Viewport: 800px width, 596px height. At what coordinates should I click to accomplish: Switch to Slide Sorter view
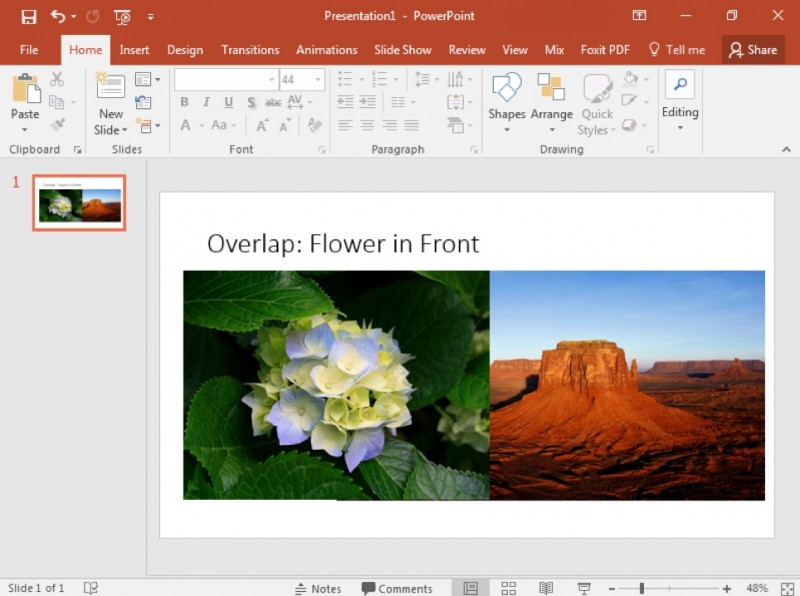click(508, 588)
